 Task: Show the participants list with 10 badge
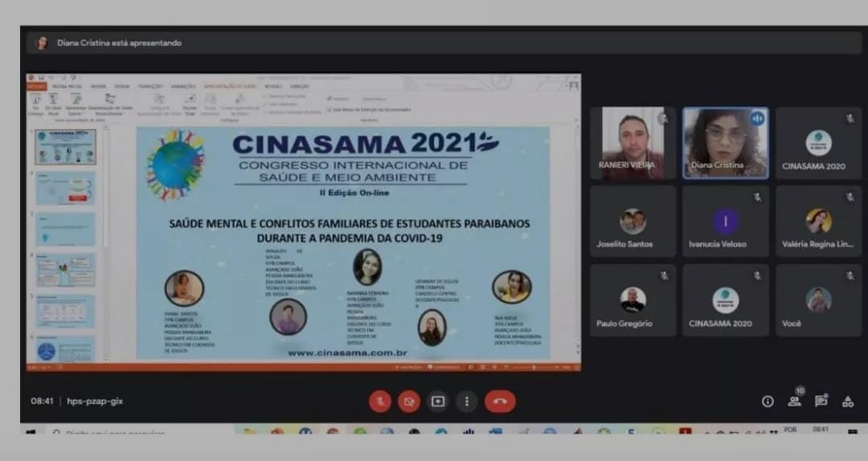[x=794, y=401]
